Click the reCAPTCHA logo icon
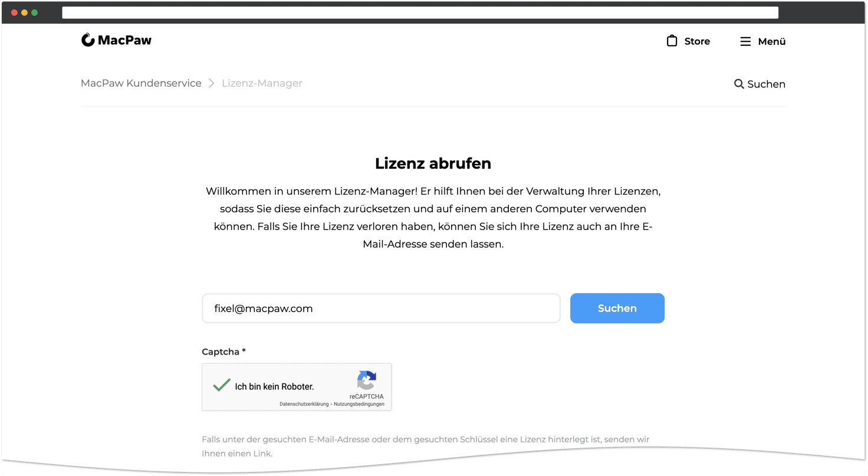The width and height of the screenshot is (868, 476). (x=366, y=380)
